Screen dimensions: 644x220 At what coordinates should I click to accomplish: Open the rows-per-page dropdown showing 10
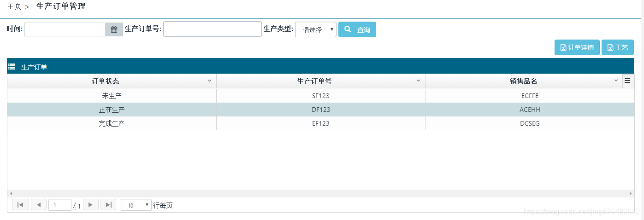click(x=136, y=205)
